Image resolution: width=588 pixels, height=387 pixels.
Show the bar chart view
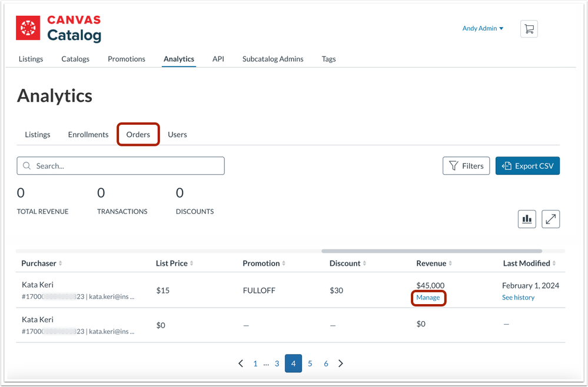(x=527, y=219)
